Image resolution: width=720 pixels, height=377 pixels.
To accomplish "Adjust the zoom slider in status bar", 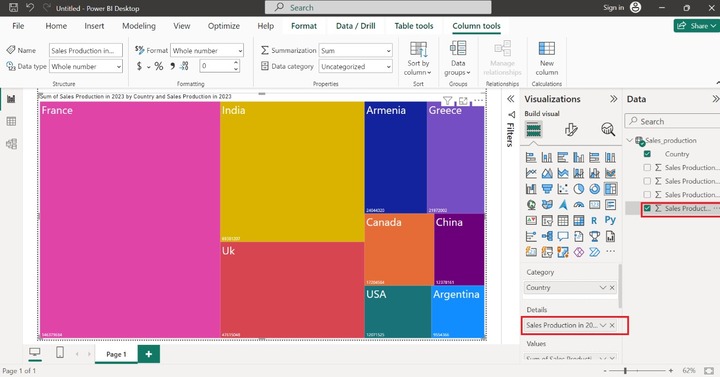I will pyautogui.click(x=624, y=370).
